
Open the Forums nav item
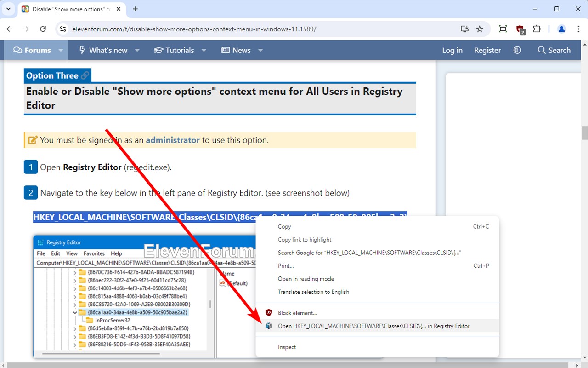click(32, 50)
